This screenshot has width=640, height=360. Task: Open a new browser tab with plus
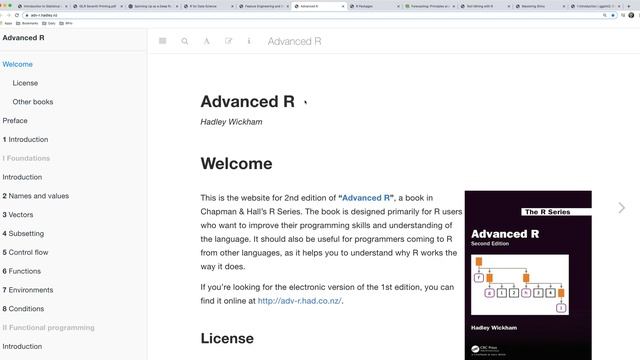pyautogui.click(x=629, y=6)
